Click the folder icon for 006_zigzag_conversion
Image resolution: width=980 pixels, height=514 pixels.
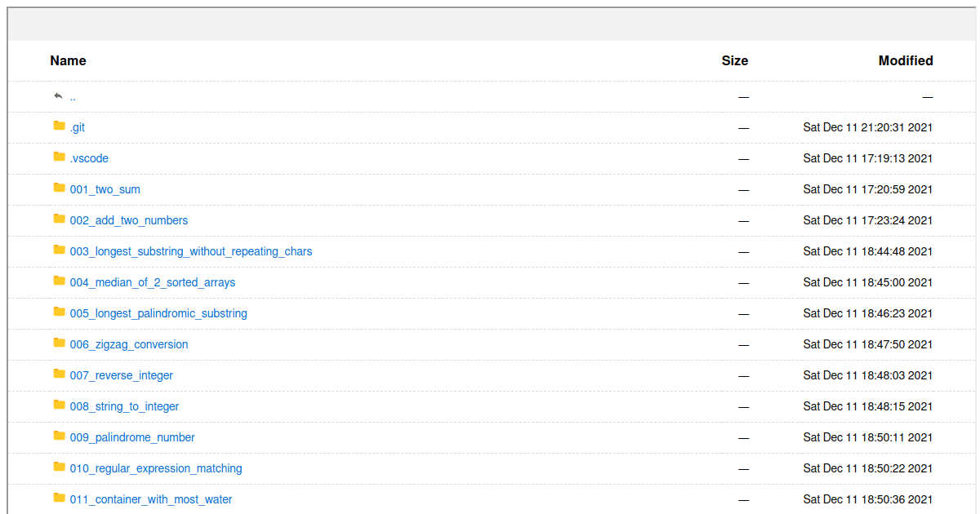[59, 343]
